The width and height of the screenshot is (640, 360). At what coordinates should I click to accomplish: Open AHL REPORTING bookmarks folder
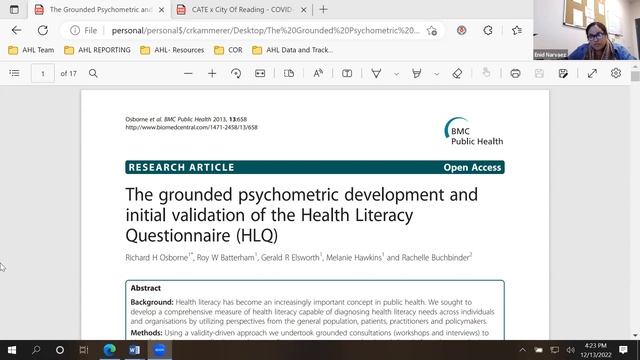point(98,50)
